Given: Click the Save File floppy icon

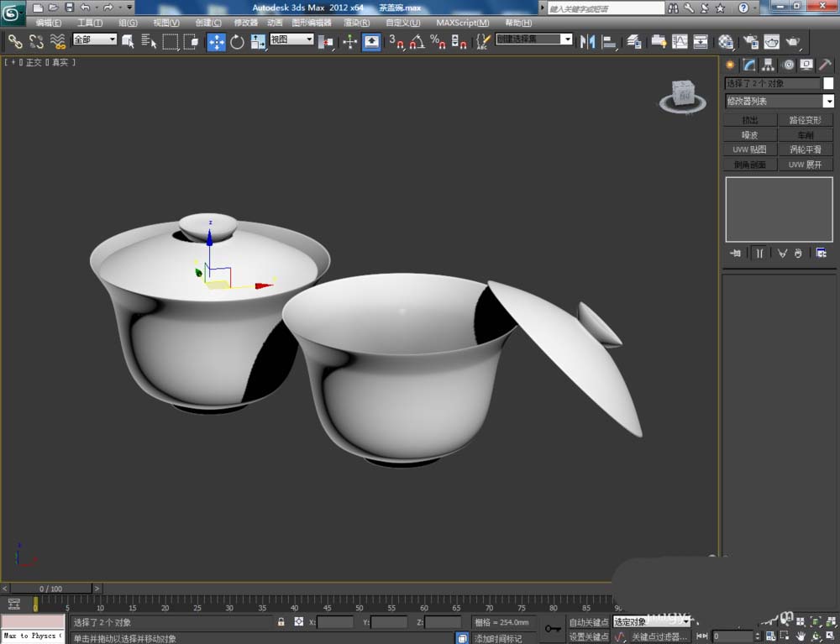Looking at the screenshot, I should point(69,8).
